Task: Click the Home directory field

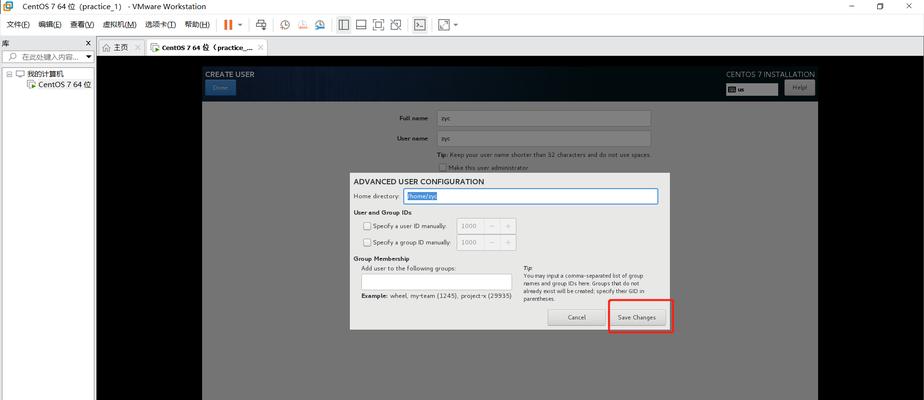Action: point(530,196)
